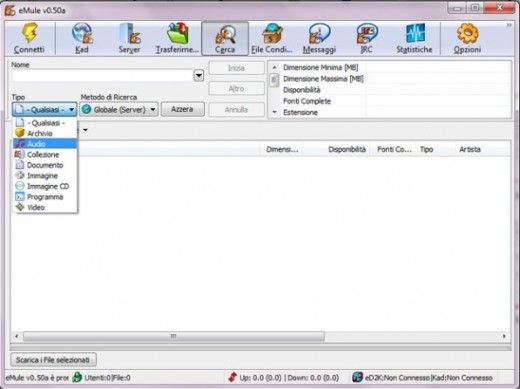Select Audio from the Tipo list
This screenshot has width=520, height=389.
coord(45,144)
